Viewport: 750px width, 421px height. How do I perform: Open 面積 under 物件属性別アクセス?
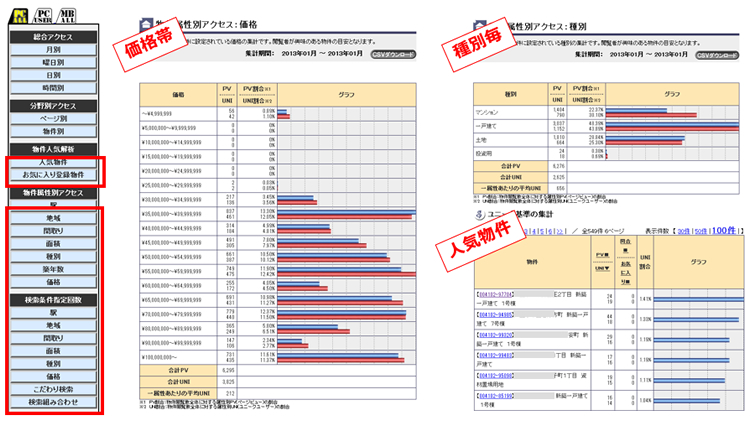pyautogui.click(x=53, y=244)
